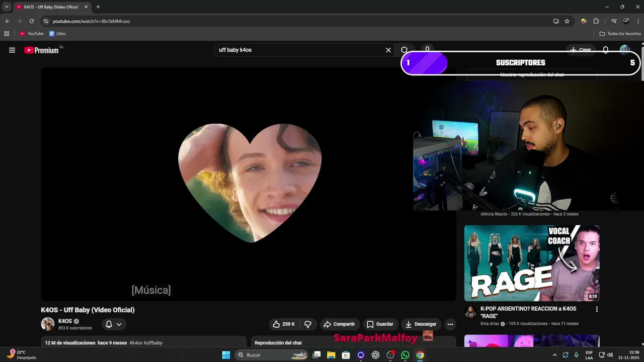Image resolution: width=644 pixels, height=362 pixels.
Task: Open Chrome tab search dropdown arrow
Action: click(7, 7)
